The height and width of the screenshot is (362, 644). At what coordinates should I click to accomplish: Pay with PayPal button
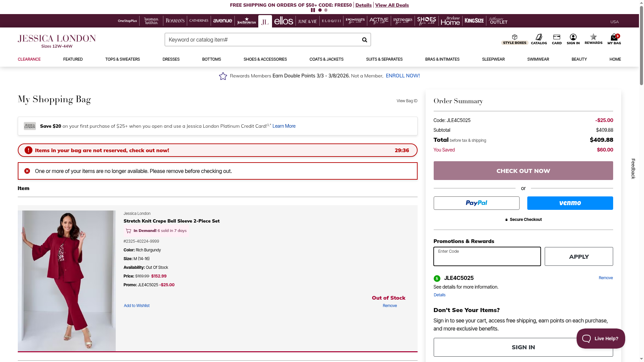pos(476,203)
